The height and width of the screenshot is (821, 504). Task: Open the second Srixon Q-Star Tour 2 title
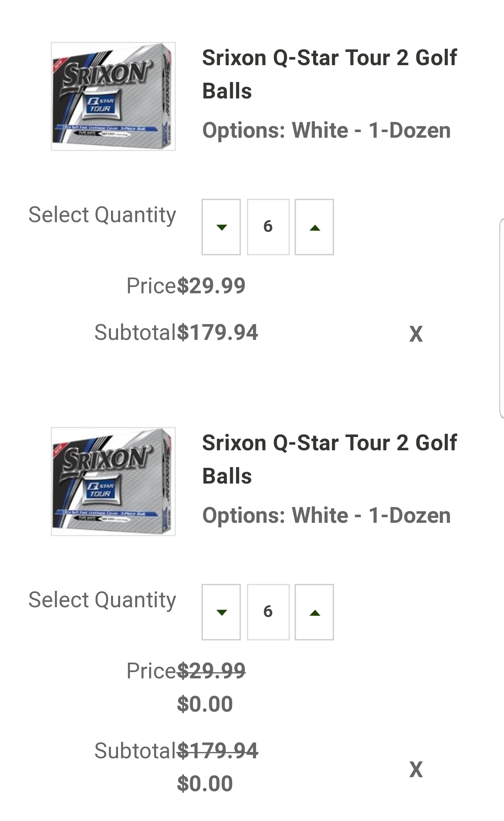point(329,459)
